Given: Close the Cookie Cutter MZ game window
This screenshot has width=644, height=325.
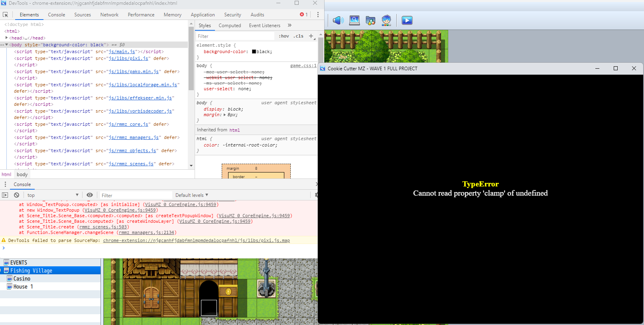Looking at the screenshot, I should pos(634,68).
